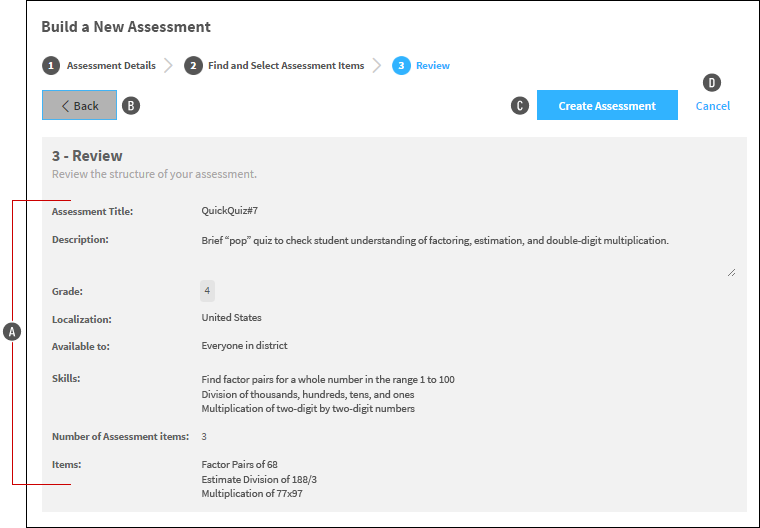
Task: Select the Review step label
Action: click(x=433, y=65)
